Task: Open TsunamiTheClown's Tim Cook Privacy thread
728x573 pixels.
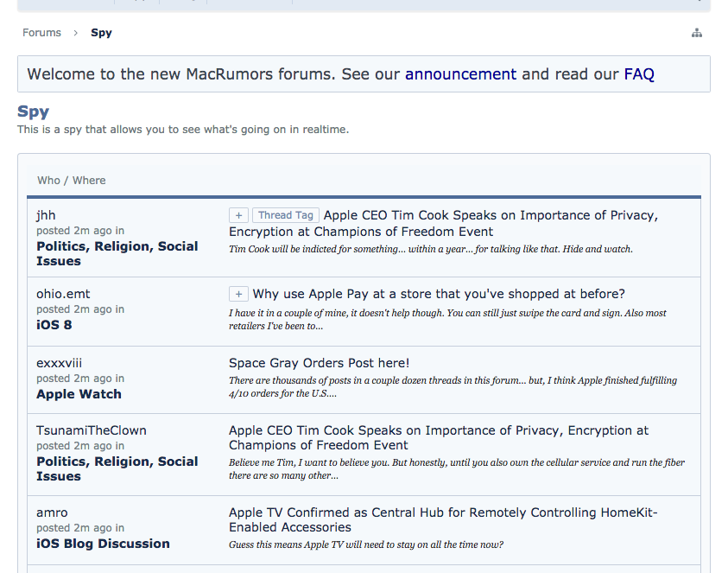Action: click(x=439, y=438)
